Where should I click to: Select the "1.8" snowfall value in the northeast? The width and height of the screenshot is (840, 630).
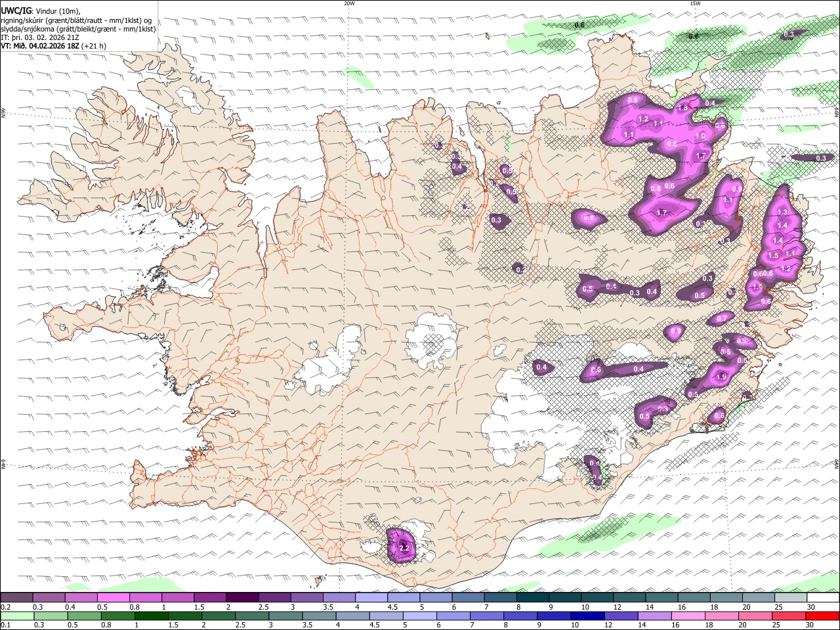[x=682, y=108]
